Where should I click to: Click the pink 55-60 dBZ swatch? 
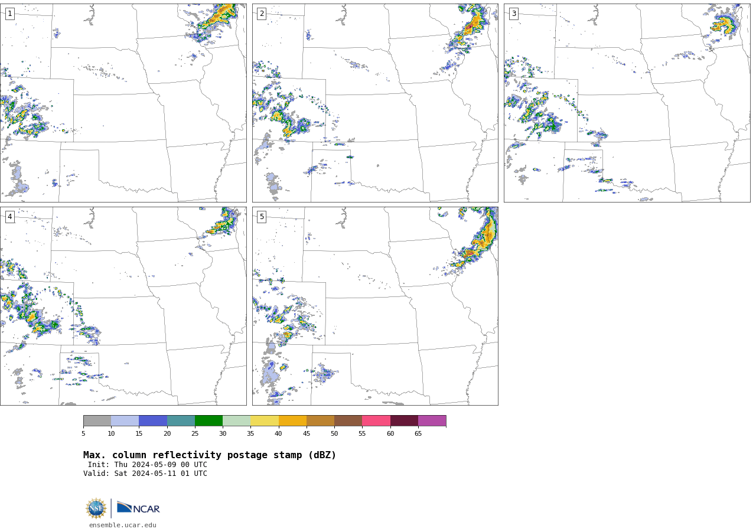(376, 420)
